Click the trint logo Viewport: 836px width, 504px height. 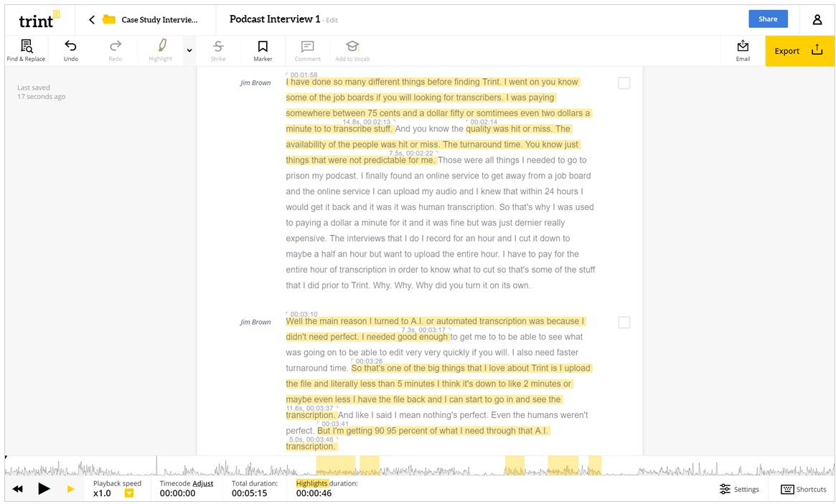click(x=38, y=20)
